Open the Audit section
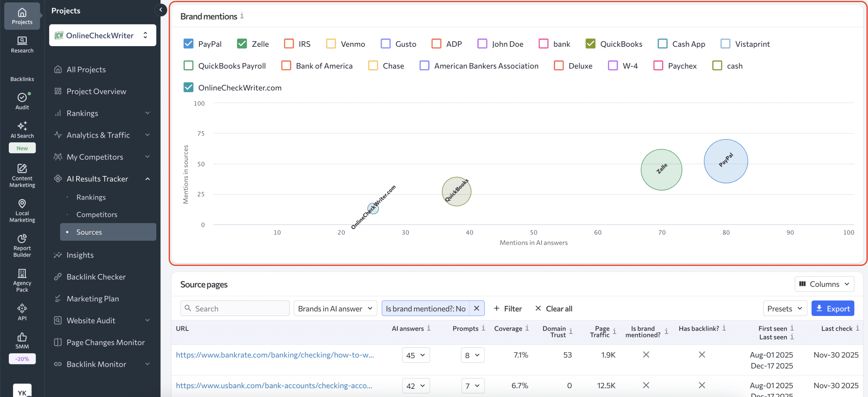The image size is (868, 397). [x=22, y=101]
